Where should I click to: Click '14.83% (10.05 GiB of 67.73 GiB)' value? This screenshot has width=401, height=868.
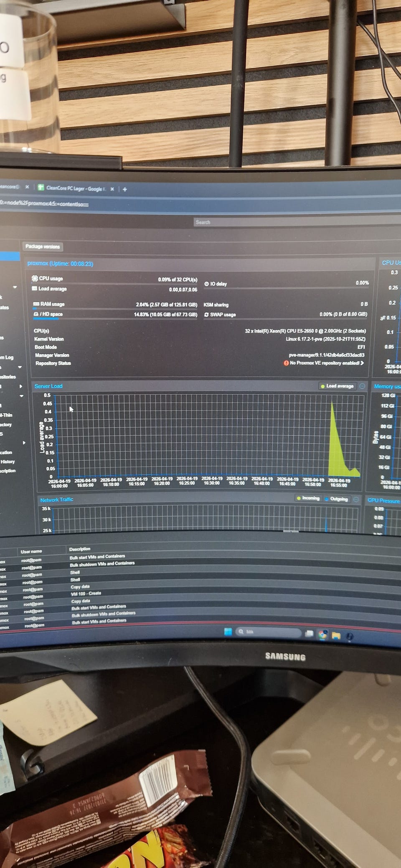click(x=165, y=315)
